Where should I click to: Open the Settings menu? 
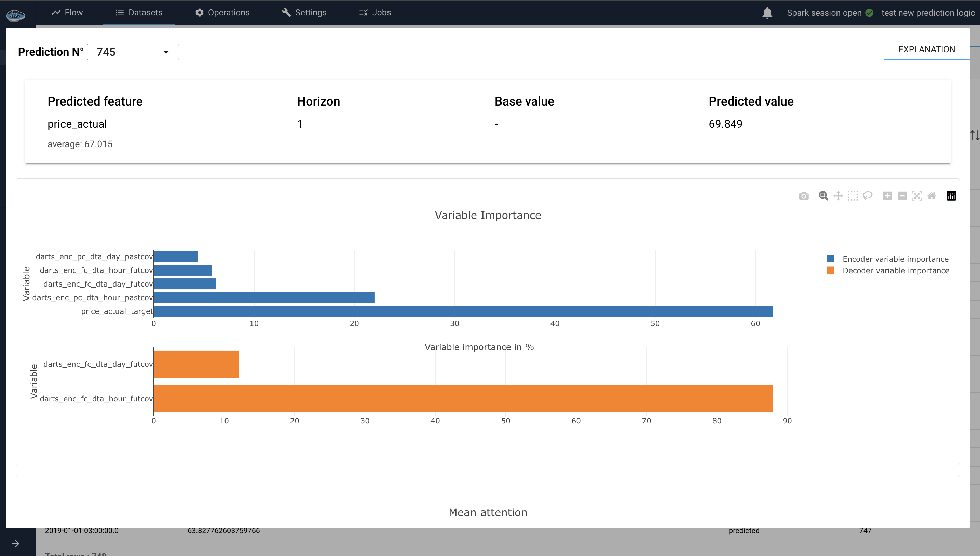[x=304, y=13]
